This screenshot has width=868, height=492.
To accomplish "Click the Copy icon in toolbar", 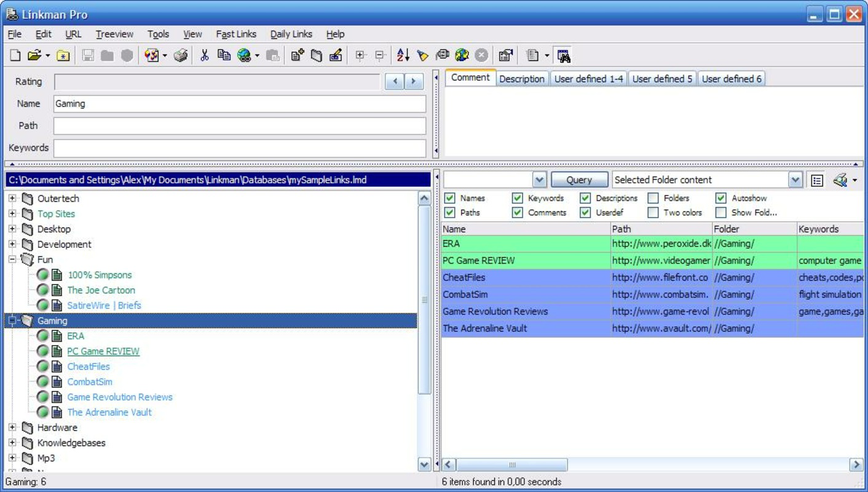I will (x=224, y=55).
